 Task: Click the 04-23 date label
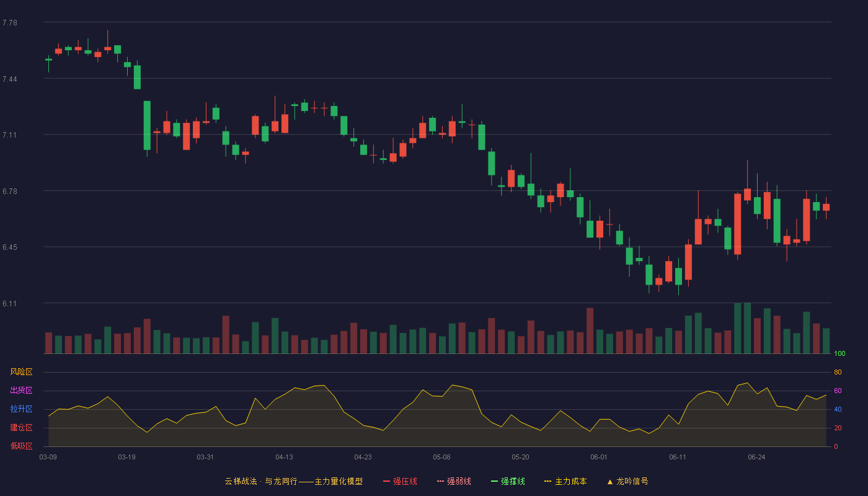(x=363, y=457)
